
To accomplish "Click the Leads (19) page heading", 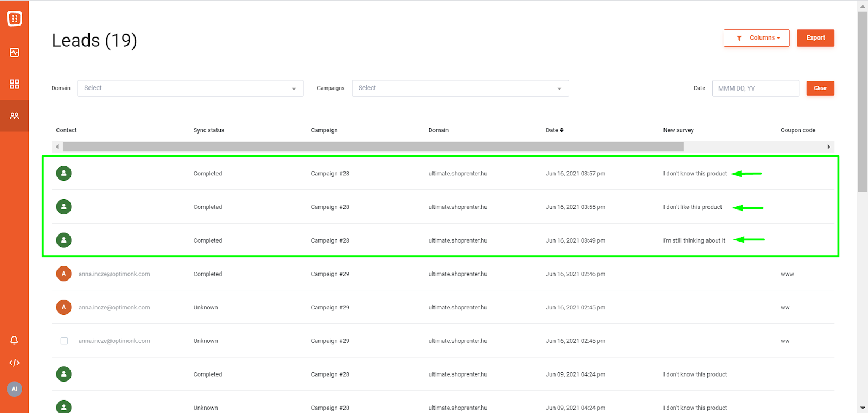I will 94,40.
